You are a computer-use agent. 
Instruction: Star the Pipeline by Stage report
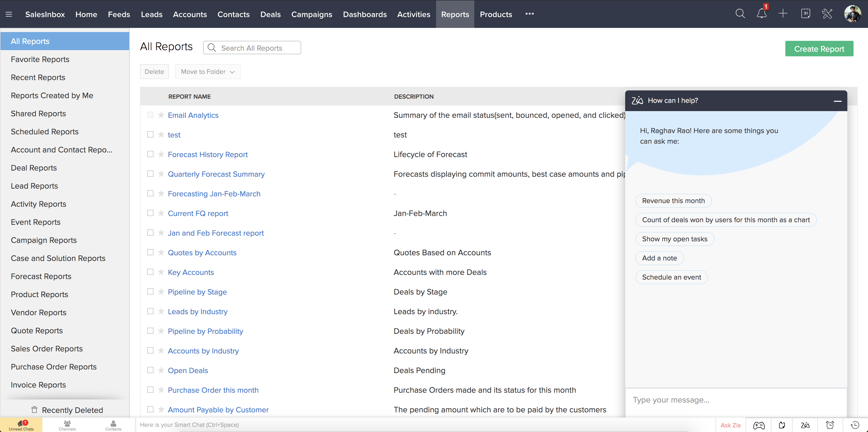(161, 292)
